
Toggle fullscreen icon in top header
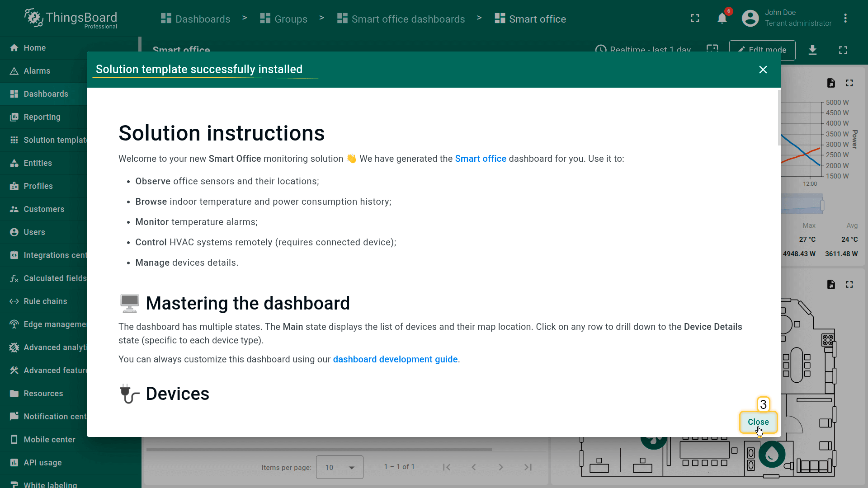[695, 19]
